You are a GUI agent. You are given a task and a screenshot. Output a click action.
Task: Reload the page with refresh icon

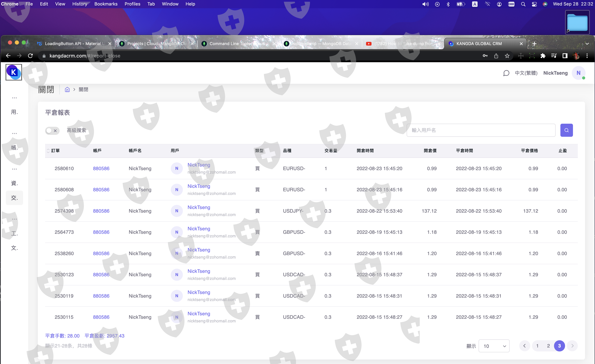click(x=30, y=56)
